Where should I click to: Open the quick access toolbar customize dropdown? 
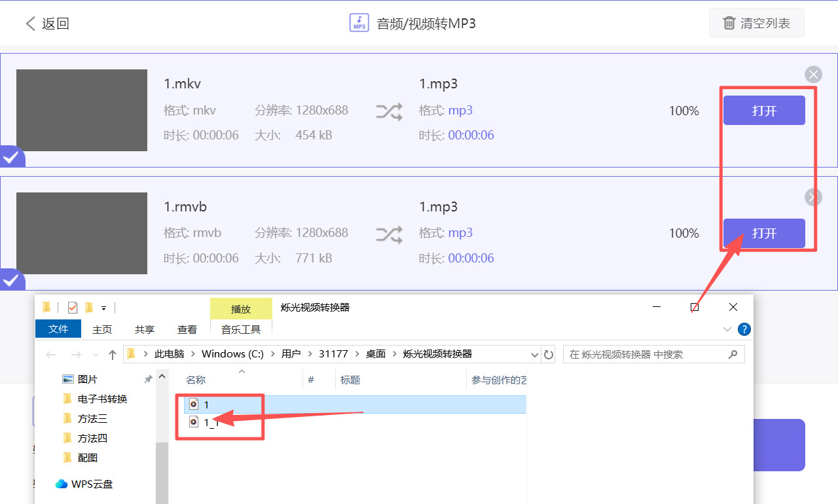(105, 308)
